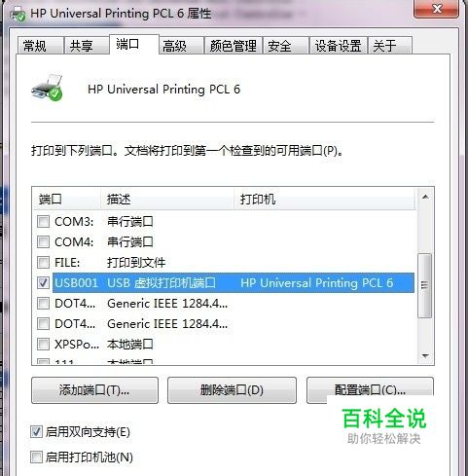Click the 删除端口(D) button

point(232,390)
